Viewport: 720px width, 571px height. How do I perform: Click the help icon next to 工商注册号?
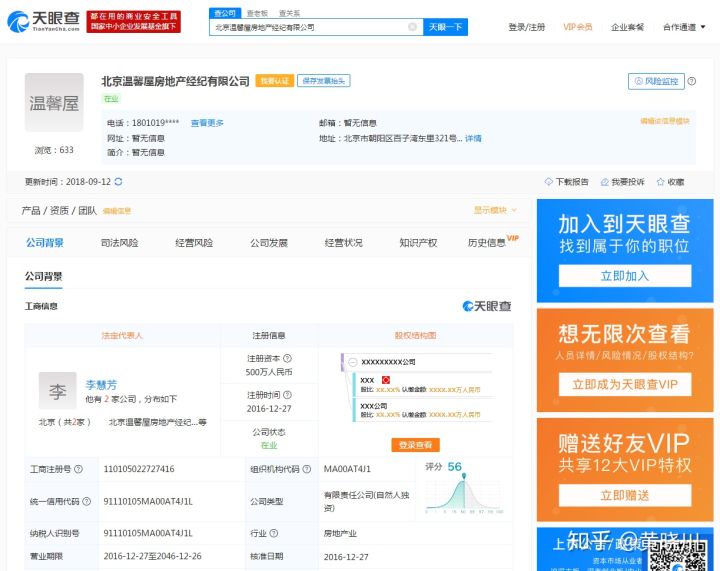[x=79, y=469]
